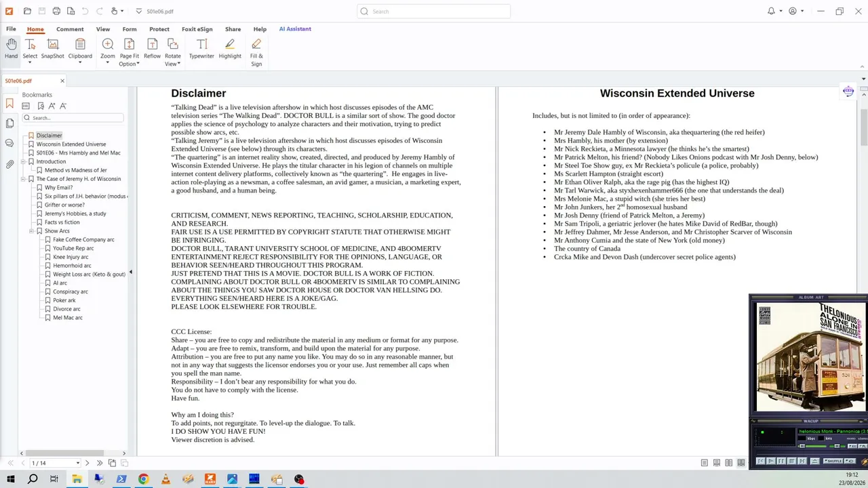Go to Wisconsin Extended Universe bookmark
The width and height of the screenshot is (868, 488).
(71, 144)
